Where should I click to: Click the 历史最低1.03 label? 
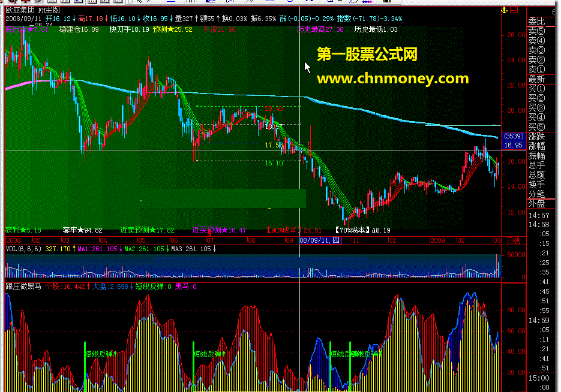point(376,29)
